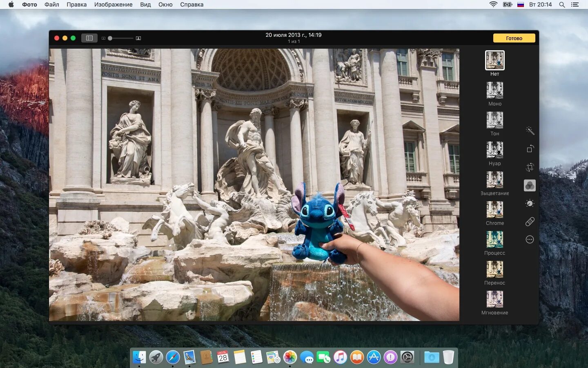Apply the Процесс filter

[x=494, y=240]
